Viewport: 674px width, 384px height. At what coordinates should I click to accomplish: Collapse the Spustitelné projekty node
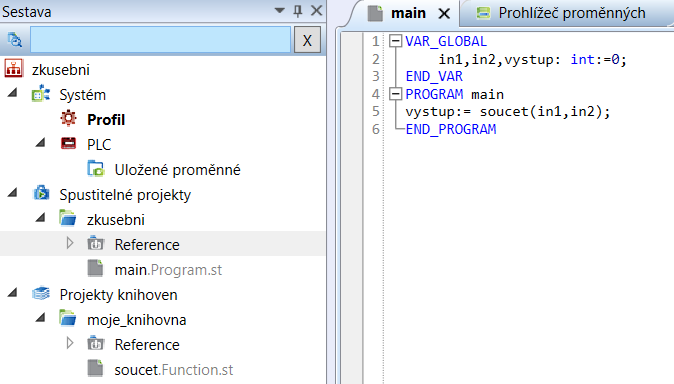12,192
